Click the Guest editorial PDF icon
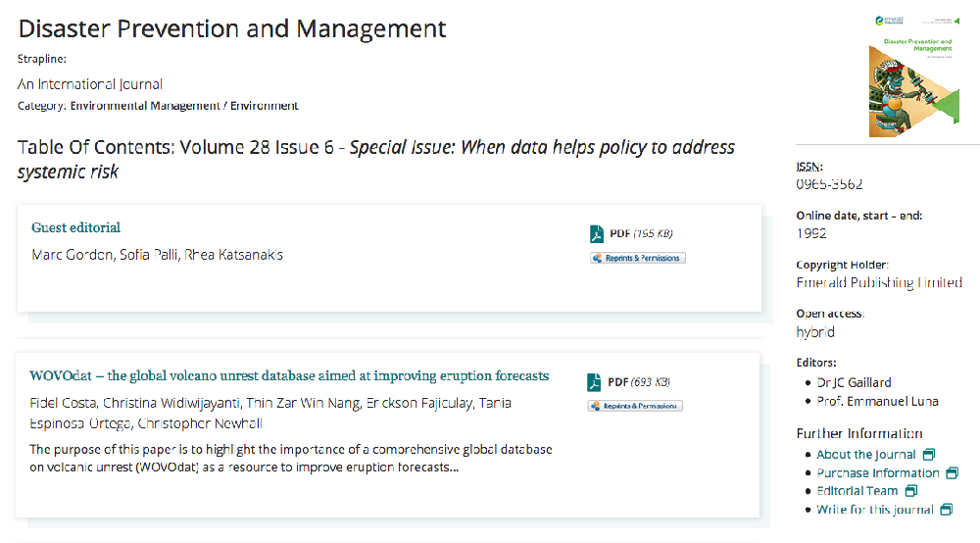980x543 pixels. click(x=597, y=233)
